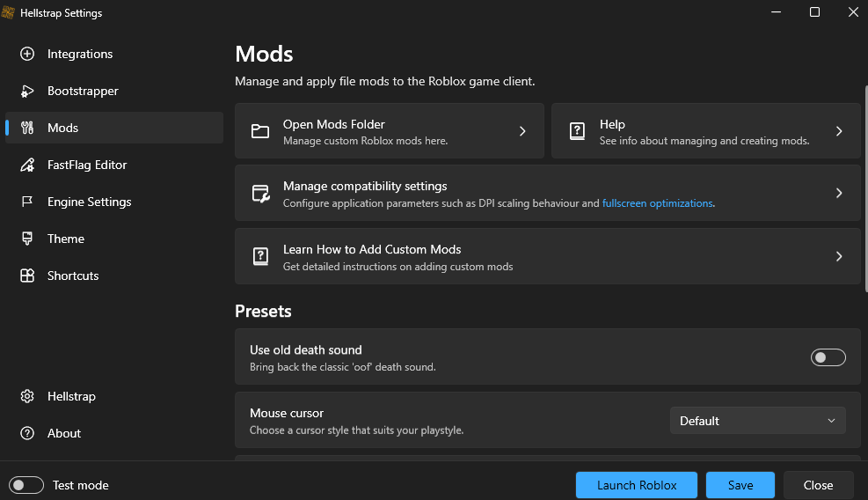Select the FastFlag Editor menu item

pos(114,165)
